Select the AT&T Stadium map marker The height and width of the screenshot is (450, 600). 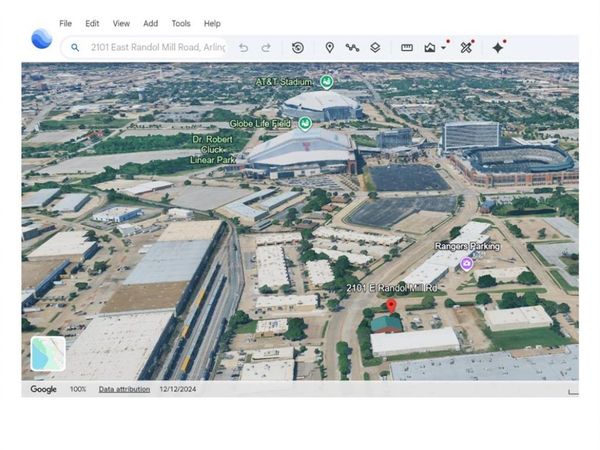pyautogui.click(x=326, y=82)
